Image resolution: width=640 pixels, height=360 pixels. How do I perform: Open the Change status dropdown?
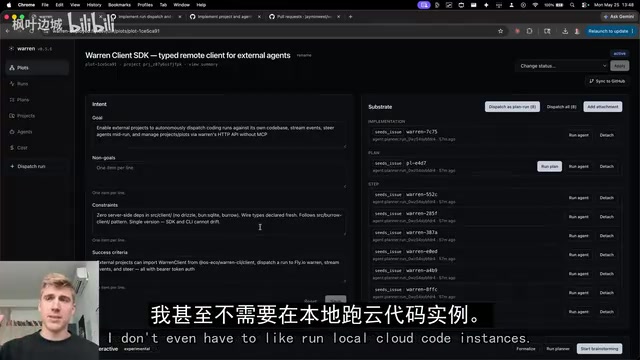(x=563, y=66)
